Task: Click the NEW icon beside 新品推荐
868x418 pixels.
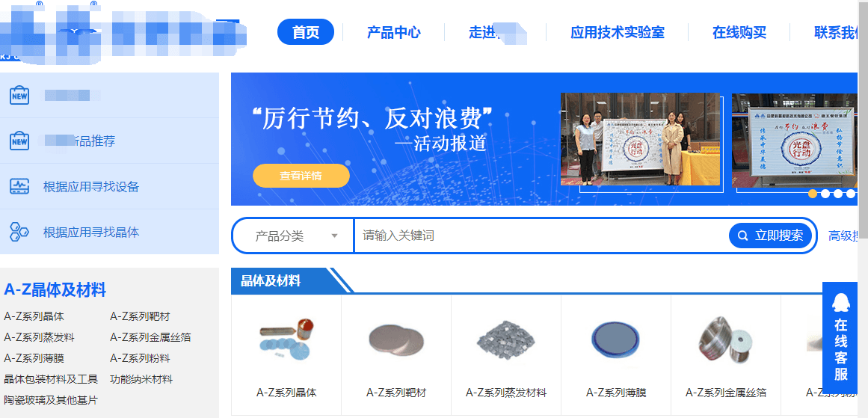Action: pyautogui.click(x=19, y=141)
